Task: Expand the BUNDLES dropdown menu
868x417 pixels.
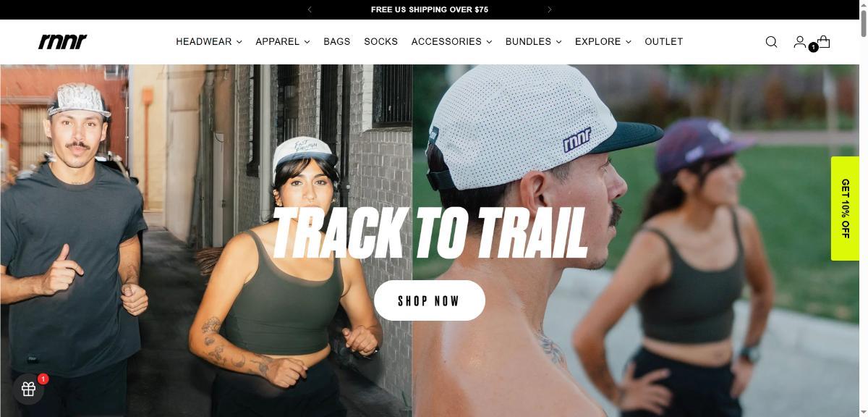Action: (x=533, y=41)
